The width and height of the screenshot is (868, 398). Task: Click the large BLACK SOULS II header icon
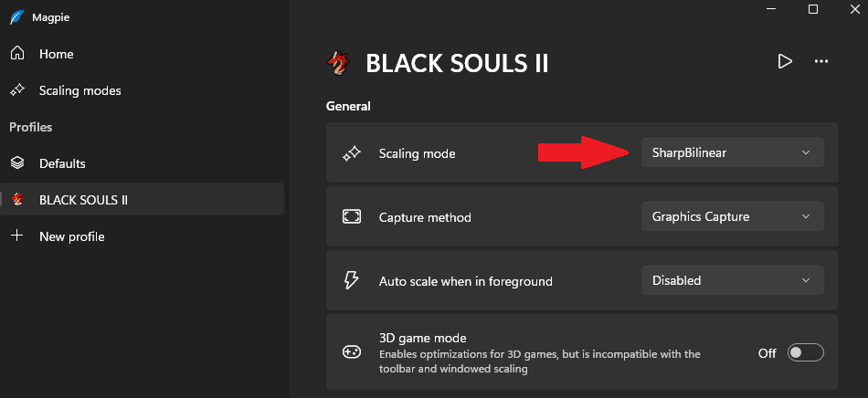click(338, 62)
